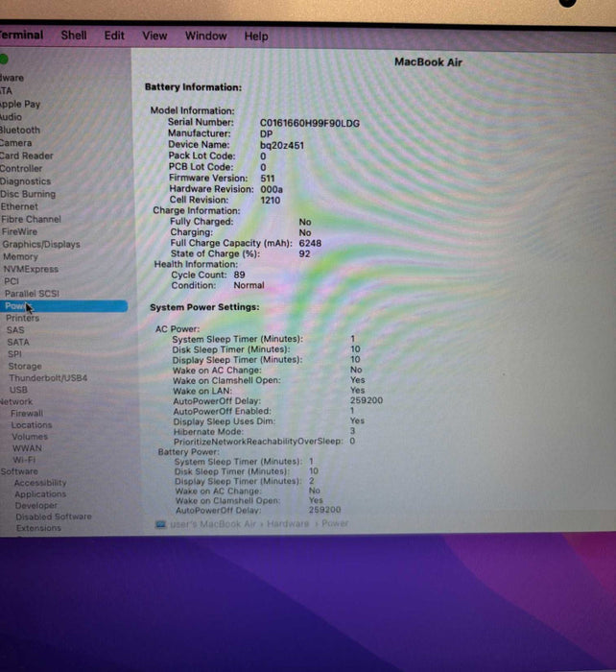Select Thunderbolt/USB4 in the sidebar
This screenshot has width=616, height=672.
coord(48,378)
